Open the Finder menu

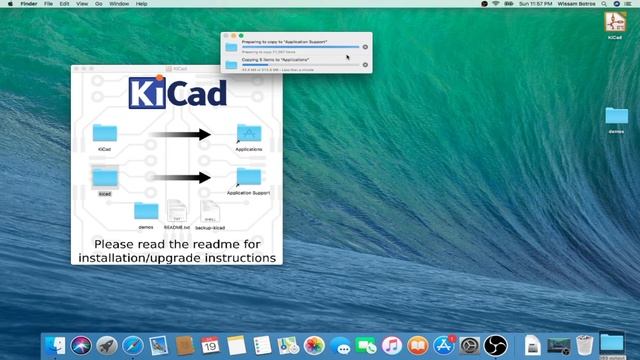[x=29, y=4]
